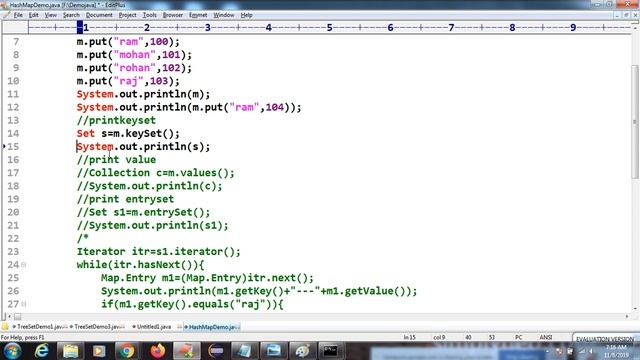Click line number 7 in the gutter

(16, 42)
